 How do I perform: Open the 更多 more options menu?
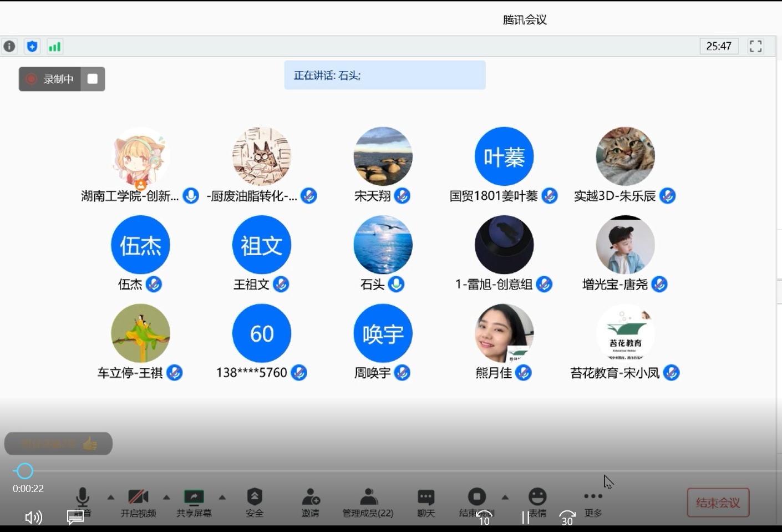593,502
